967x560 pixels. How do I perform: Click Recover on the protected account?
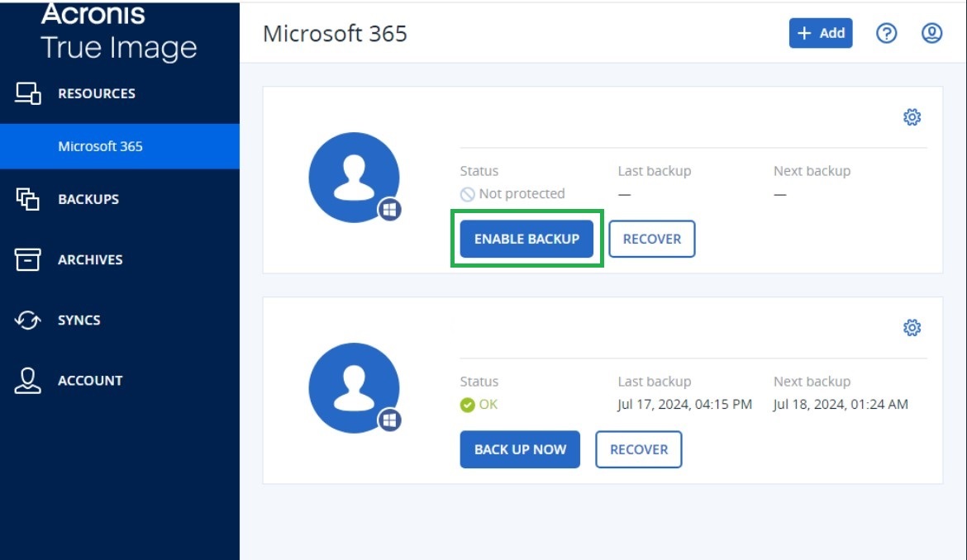point(638,449)
